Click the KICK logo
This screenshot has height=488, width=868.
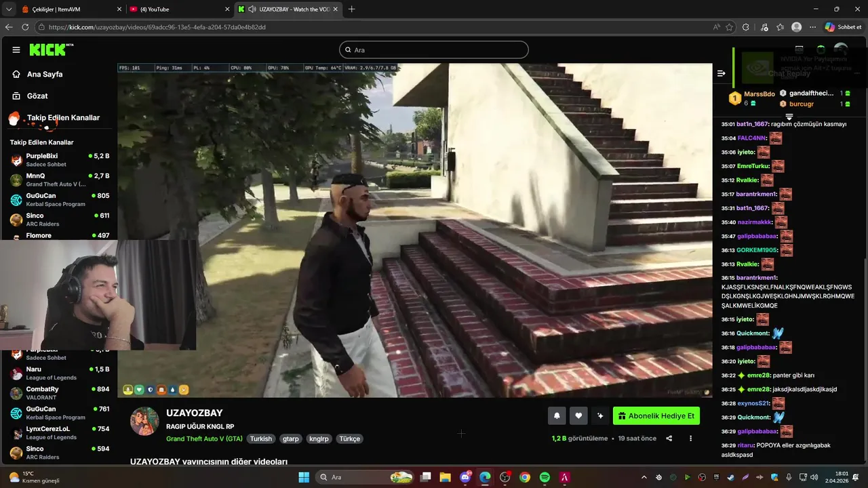(x=50, y=49)
